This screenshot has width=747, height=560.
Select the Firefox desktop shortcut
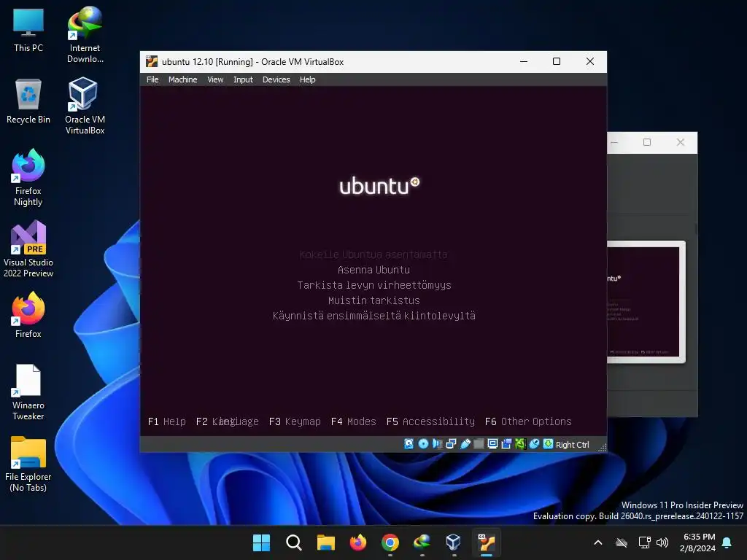(28, 315)
